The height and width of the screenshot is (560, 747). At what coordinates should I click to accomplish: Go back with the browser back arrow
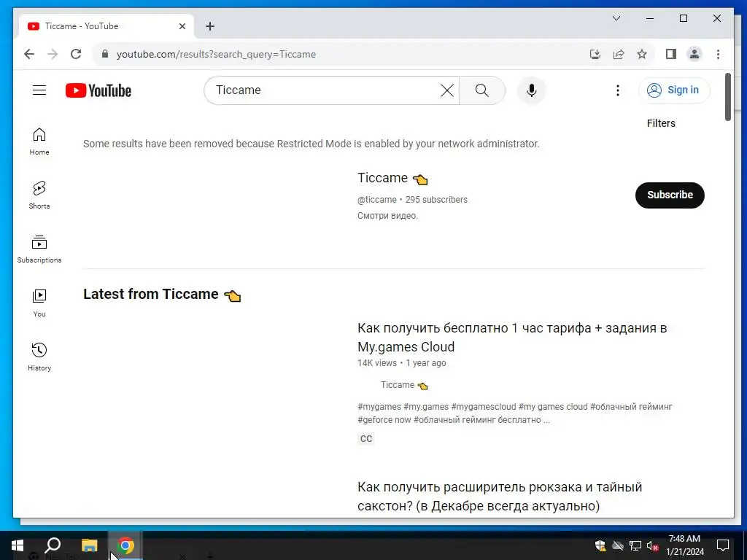point(29,54)
